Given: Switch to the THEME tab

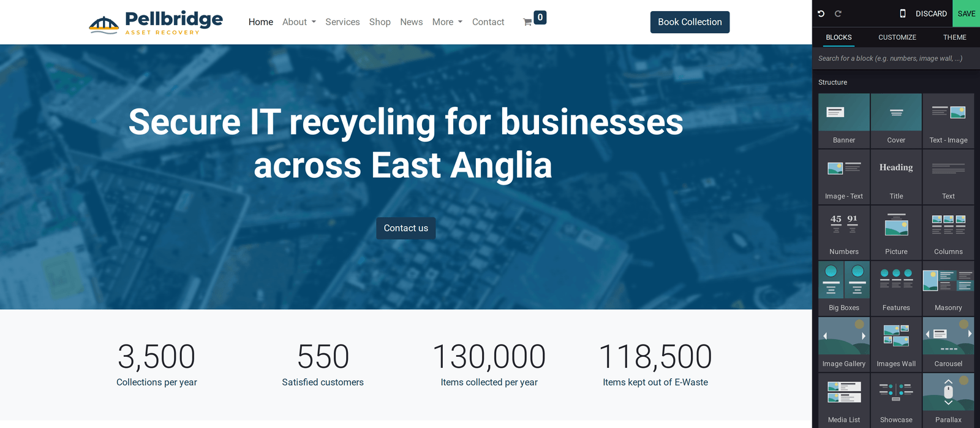Looking at the screenshot, I should coord(955,37).
